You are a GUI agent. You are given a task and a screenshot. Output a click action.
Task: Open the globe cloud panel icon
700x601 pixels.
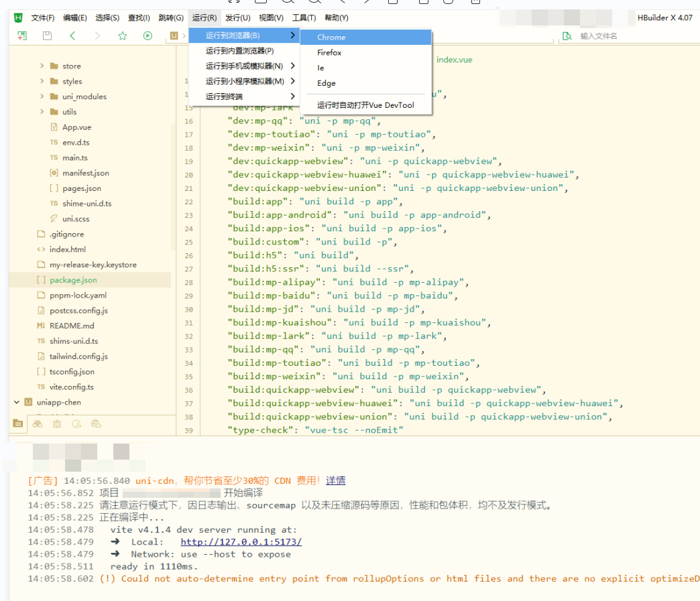96,424
